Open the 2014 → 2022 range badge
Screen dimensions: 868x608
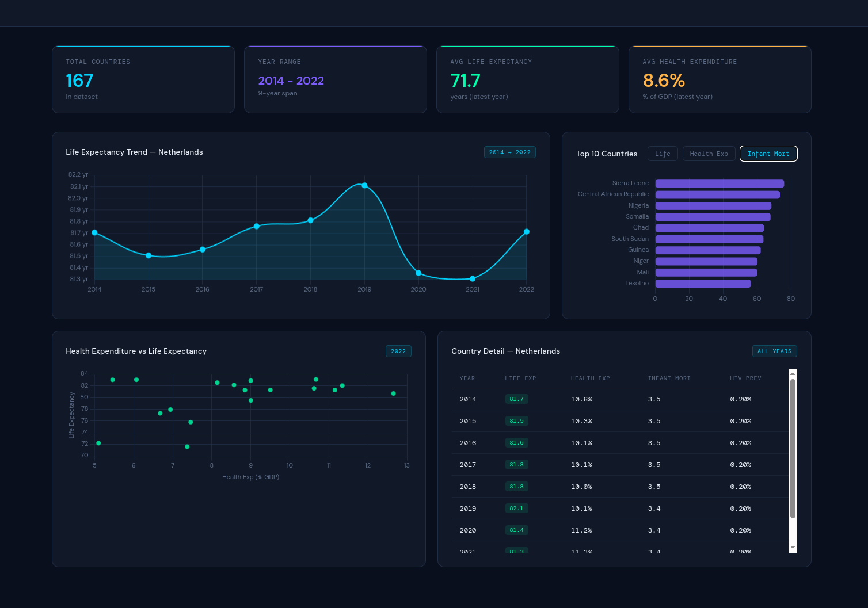[509, 152]
